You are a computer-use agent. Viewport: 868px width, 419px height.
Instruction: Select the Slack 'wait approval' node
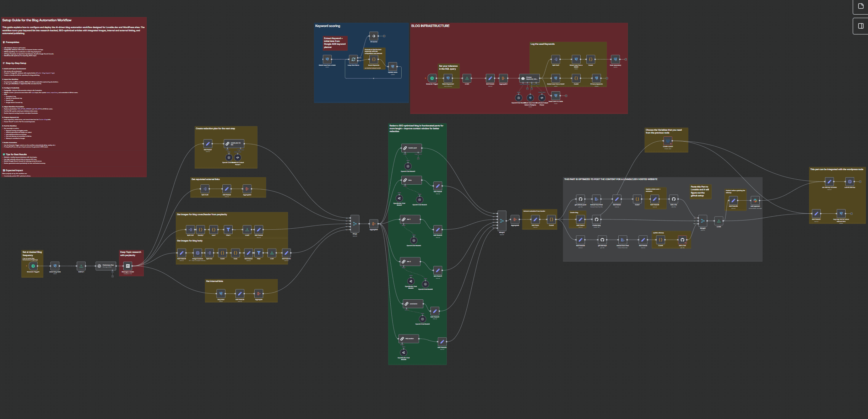pos(755,201)
